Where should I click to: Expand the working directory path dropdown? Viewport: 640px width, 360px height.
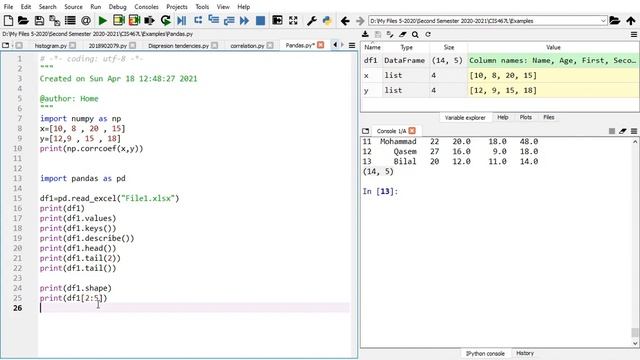tap(603, 21)
